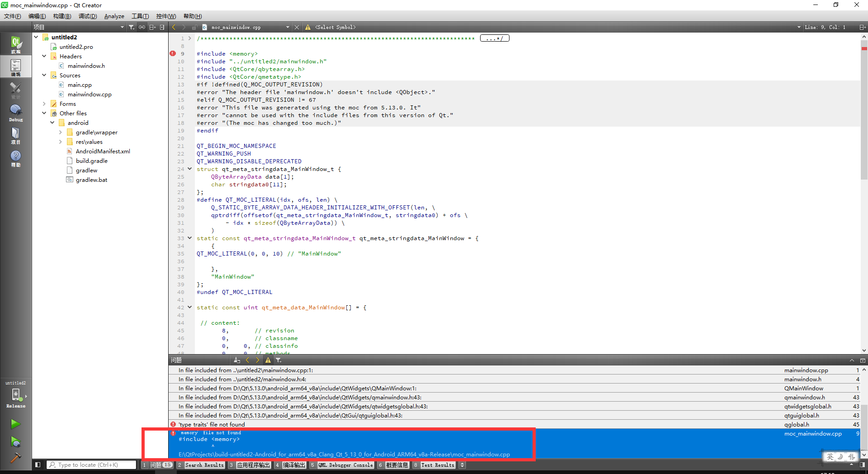Open the 帮助(H) menu
The image size is (868, 474).
[x=193, y=16]
